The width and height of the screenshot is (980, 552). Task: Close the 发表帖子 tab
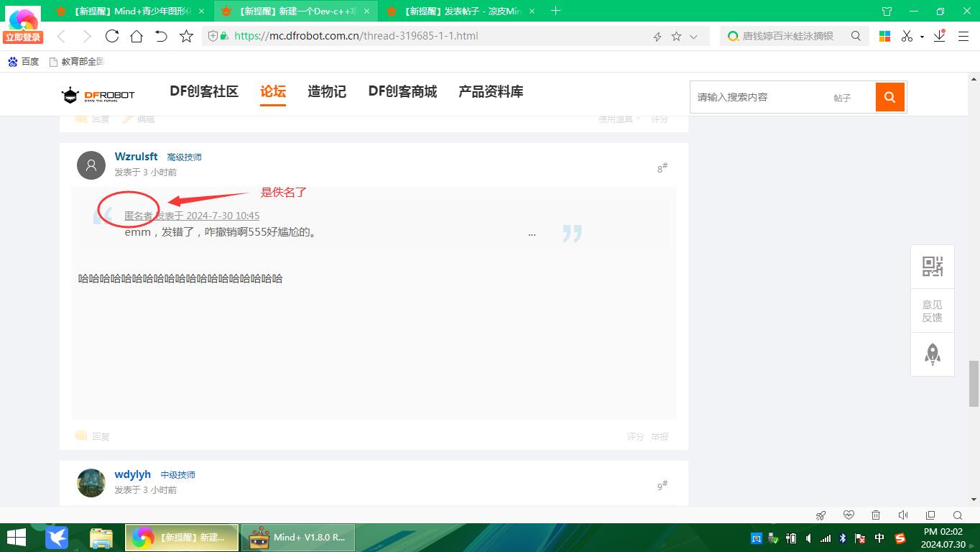pos(532,11)
